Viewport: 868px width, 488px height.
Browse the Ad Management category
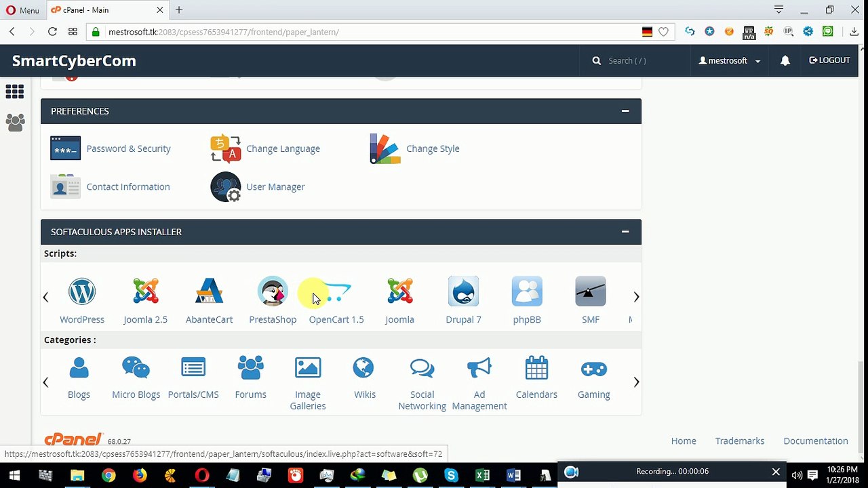point(479,368)
